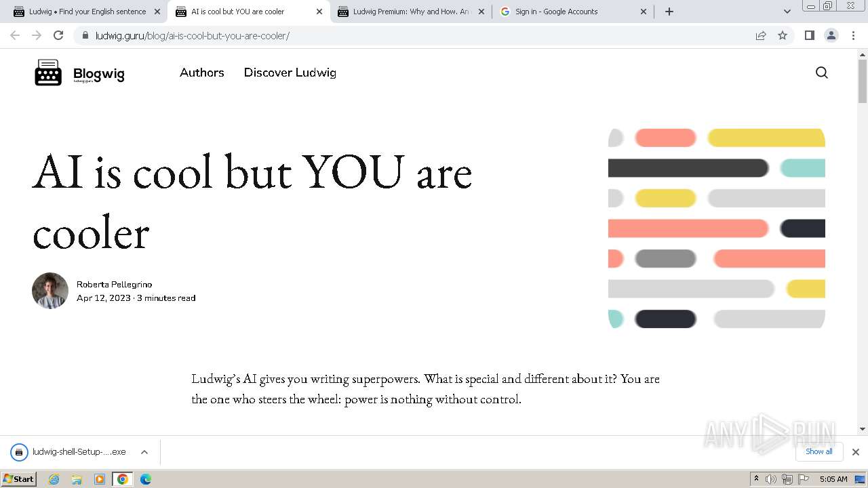Open a new tab with the plus button
Screen dimensions: 868x488
pyautogui.click(x=669, y=12)
